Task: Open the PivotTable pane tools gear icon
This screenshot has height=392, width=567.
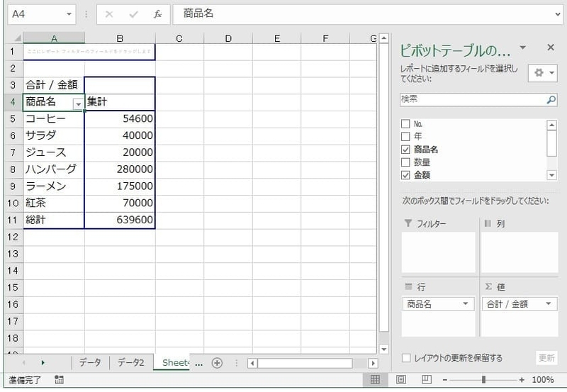Action: tap(542, 73)
